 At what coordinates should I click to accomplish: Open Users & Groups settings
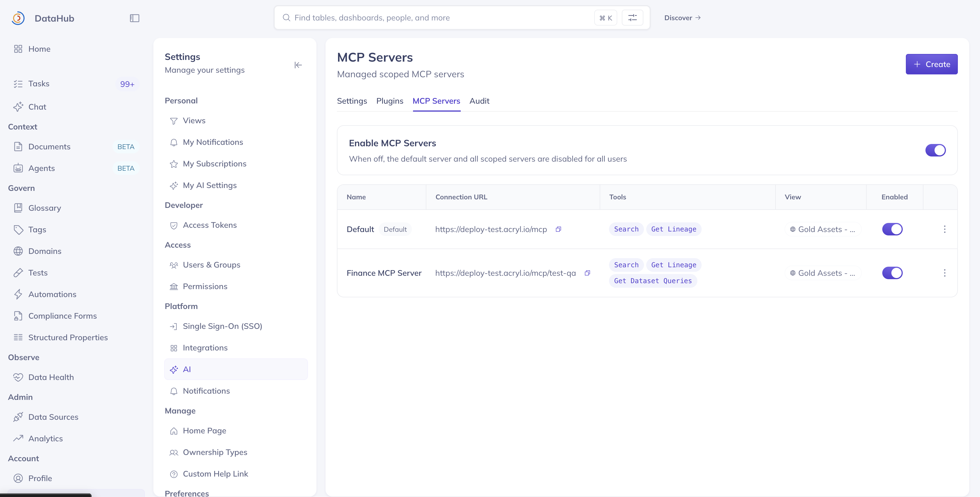click(x=236, y=265)
